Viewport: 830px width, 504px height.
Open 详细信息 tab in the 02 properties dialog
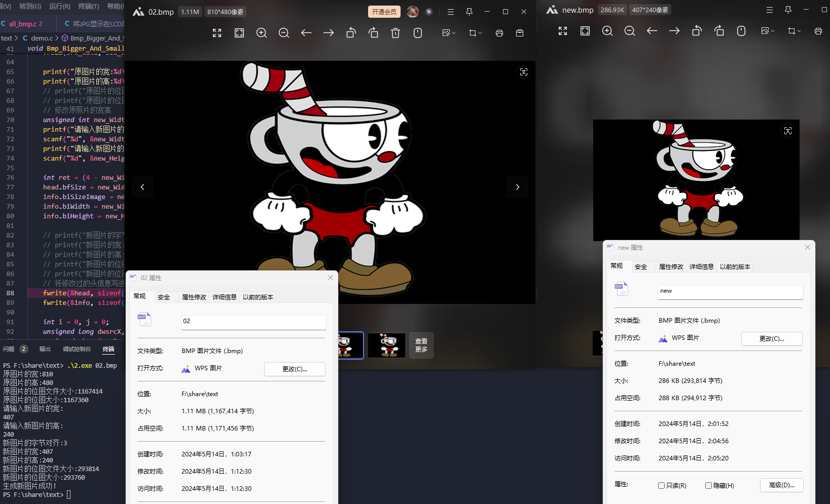(225, 297)
